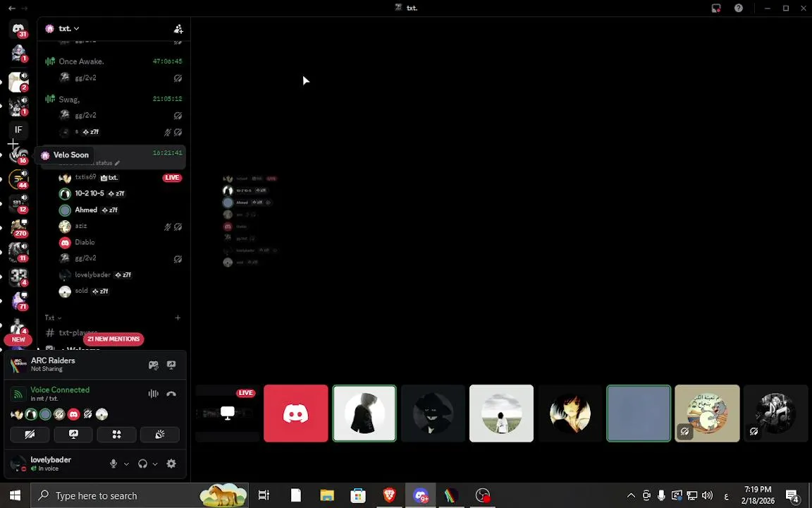Open the server icon with 270 badge

coord(18,228)
